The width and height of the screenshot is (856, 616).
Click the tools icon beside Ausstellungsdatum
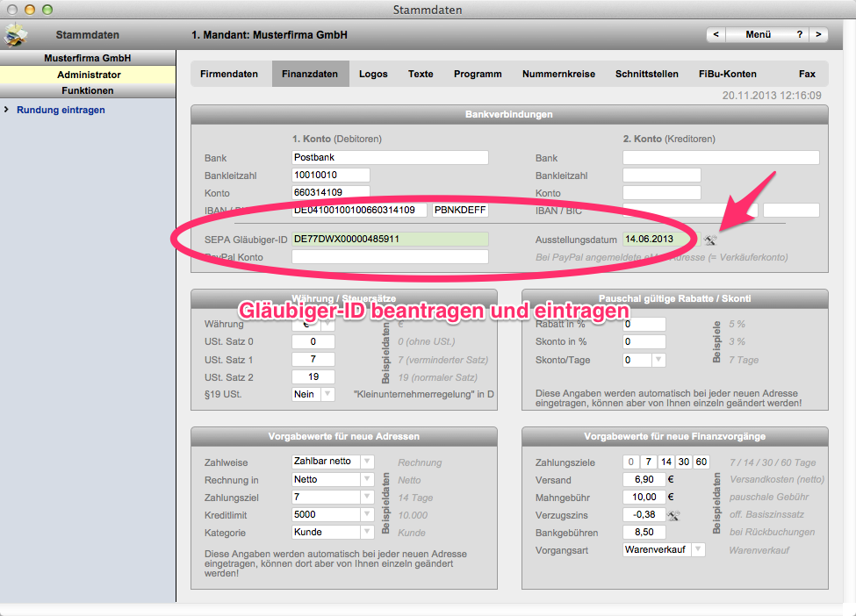(710, 240)
